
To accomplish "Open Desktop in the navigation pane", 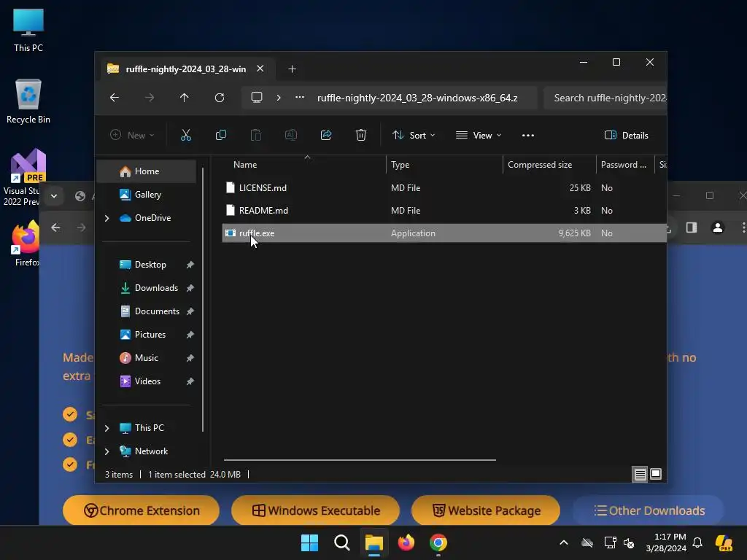I will pyautogui.click(x=146, y=265).
